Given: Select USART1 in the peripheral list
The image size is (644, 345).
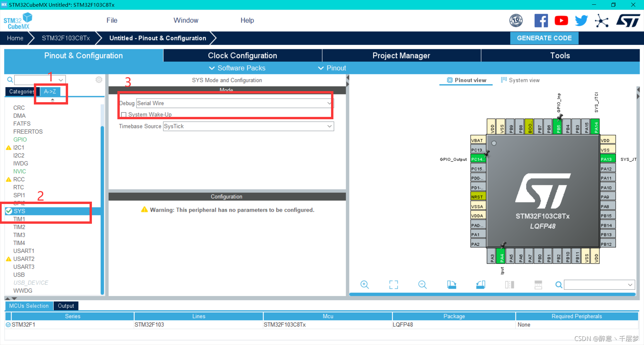Looking at the screenshot, I should (x=24, y=251).
